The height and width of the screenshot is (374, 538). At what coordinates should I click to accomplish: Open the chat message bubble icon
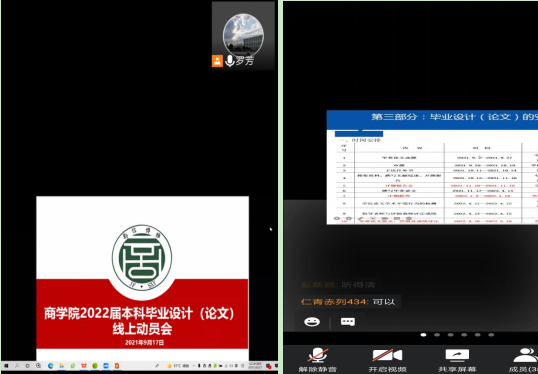348,322
